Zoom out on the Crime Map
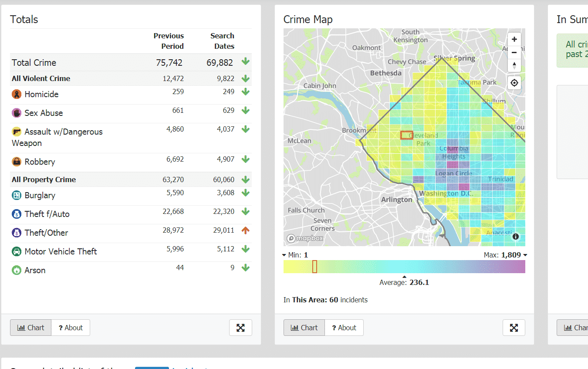The height and width of the screenshot is (369, 588). pyautogui.click(x=514, y=52)
